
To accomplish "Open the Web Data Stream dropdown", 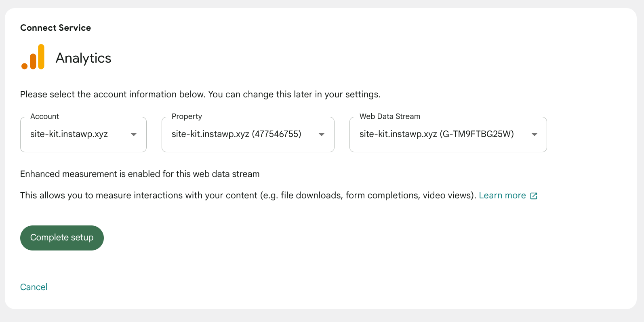I will coord(448,135).
